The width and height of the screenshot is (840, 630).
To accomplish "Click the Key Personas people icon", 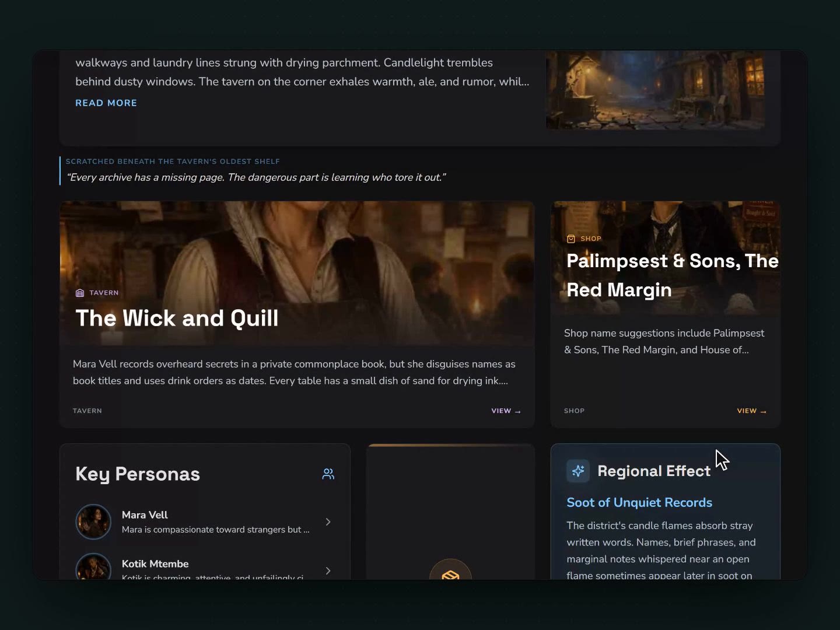I will pyautogui.click(x=328, y=474).
